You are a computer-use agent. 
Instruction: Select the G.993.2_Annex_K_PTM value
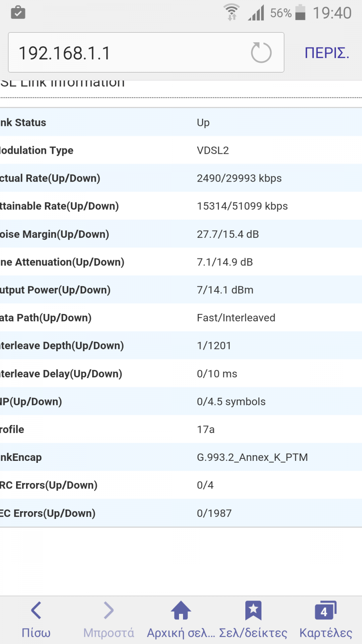pyautogui.click(x=253, y=457)
